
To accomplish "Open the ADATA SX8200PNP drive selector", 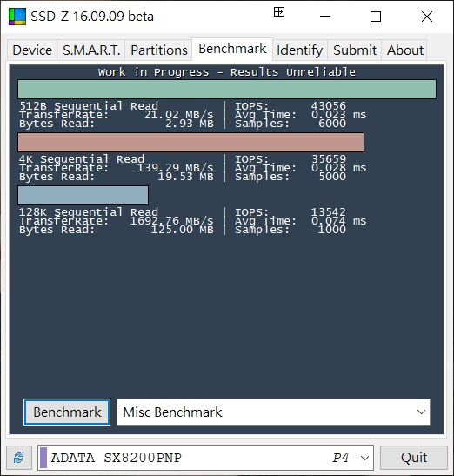I will [205, 458].
